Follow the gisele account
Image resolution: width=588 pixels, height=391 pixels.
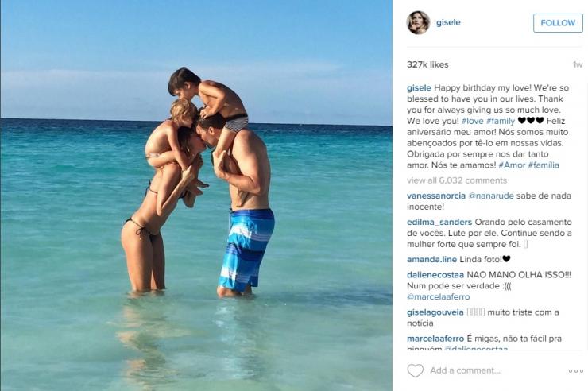(558, 23)
